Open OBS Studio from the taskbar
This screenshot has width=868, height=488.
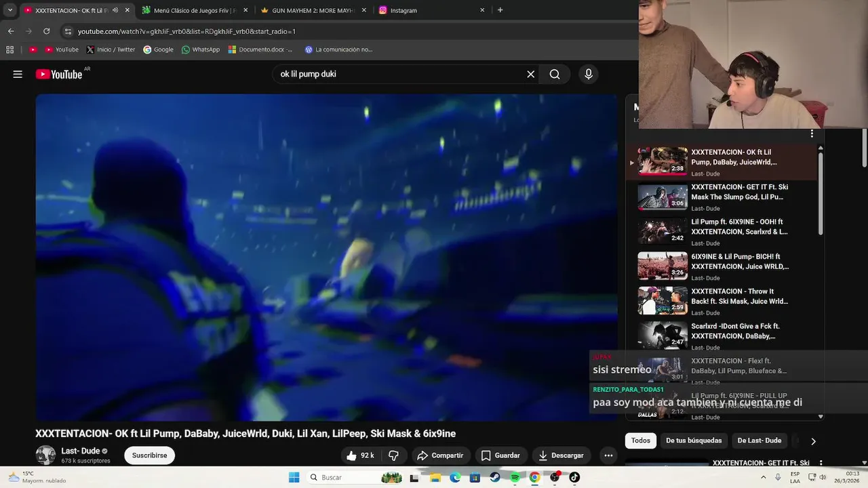[x=555, y=477]
